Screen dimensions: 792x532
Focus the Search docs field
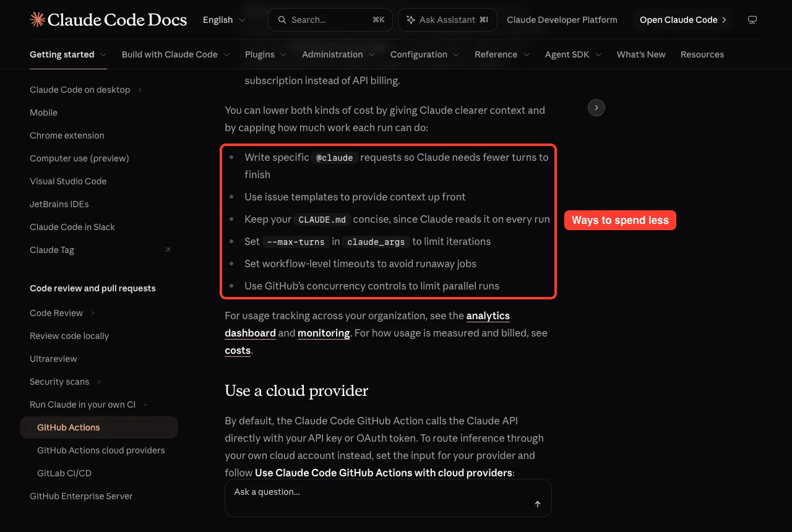pyautogui.click(x=330, y=20)
